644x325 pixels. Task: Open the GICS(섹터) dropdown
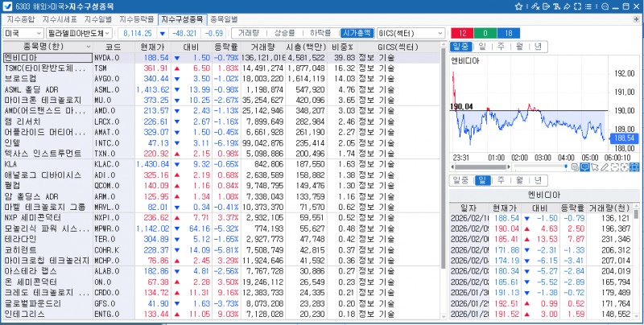(x=411, y=33)
